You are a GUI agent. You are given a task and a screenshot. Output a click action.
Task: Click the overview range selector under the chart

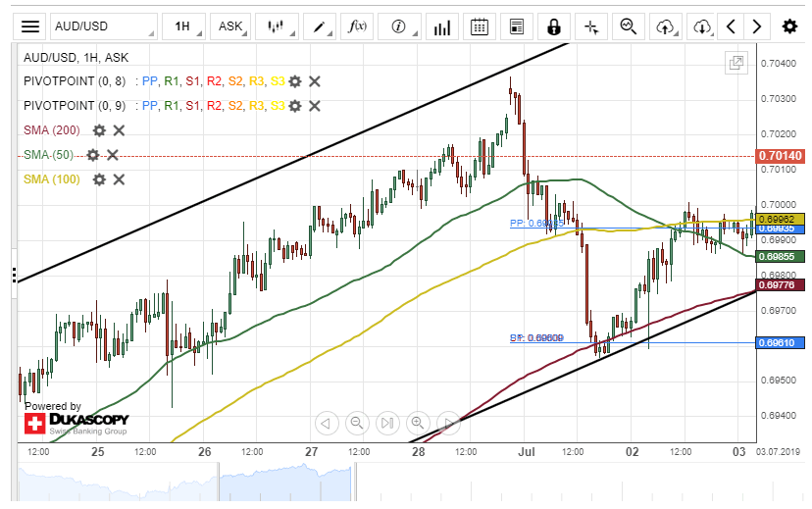[x=285, y=483]
